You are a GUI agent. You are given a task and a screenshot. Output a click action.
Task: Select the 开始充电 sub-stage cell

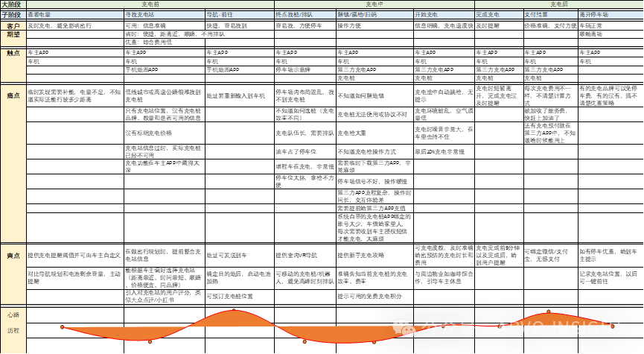click(443, 14)
